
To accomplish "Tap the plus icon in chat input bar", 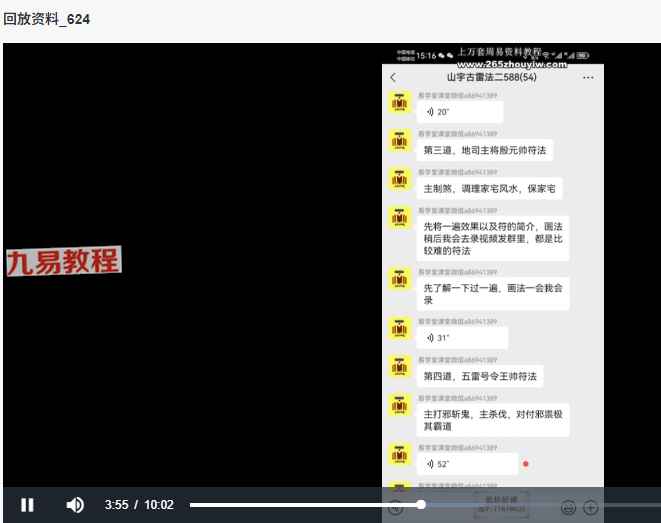I will pyautogui.click(x=590, y=507).
